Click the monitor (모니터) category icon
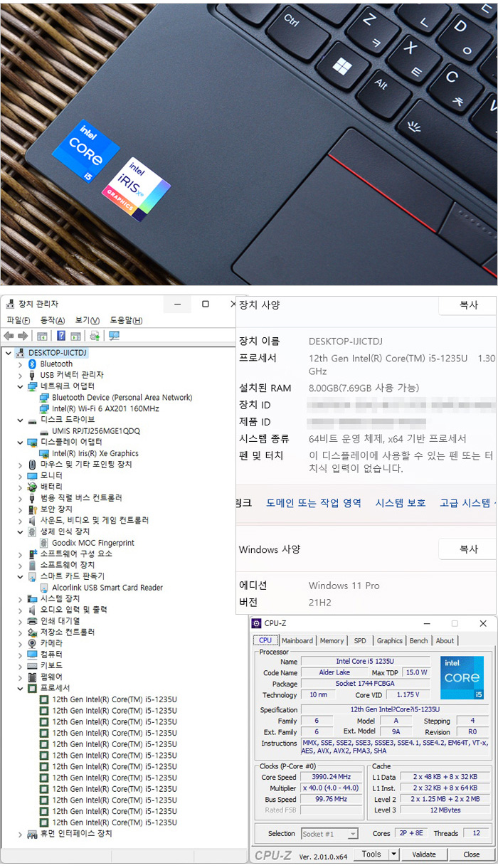 point(32,475)
